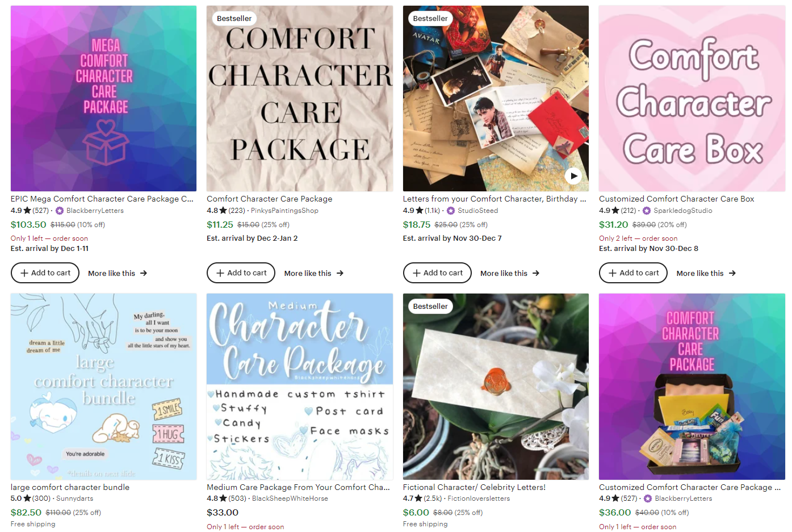Click Bestseller badge on Fictional Character Letters image
Viewport: 792px width, 532px height.
pos(430,307)
